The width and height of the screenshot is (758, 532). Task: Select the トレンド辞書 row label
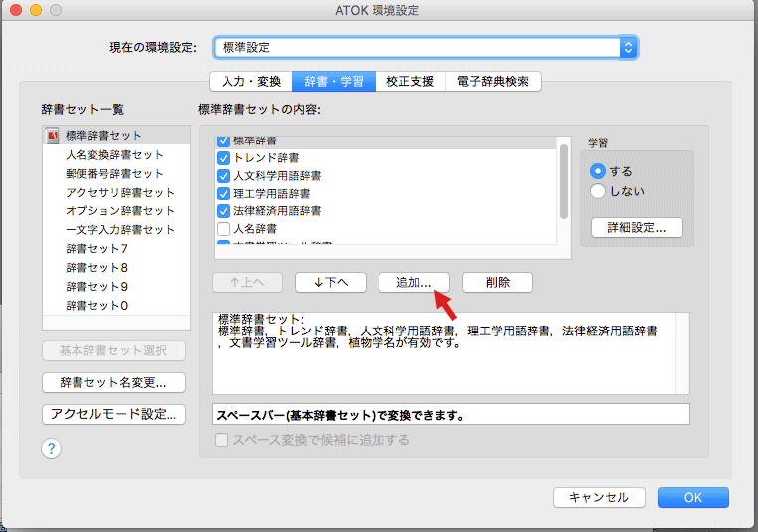pos(267,158)
